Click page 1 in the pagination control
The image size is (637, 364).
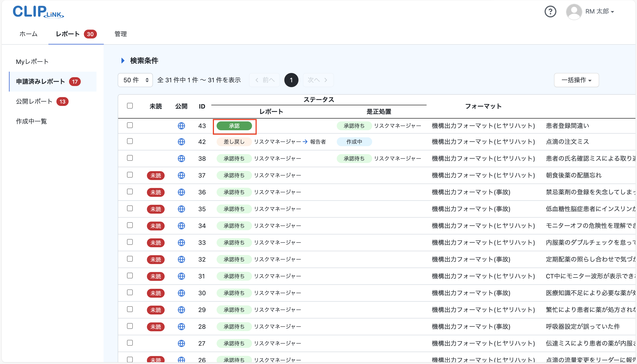(x=291, y=80)
